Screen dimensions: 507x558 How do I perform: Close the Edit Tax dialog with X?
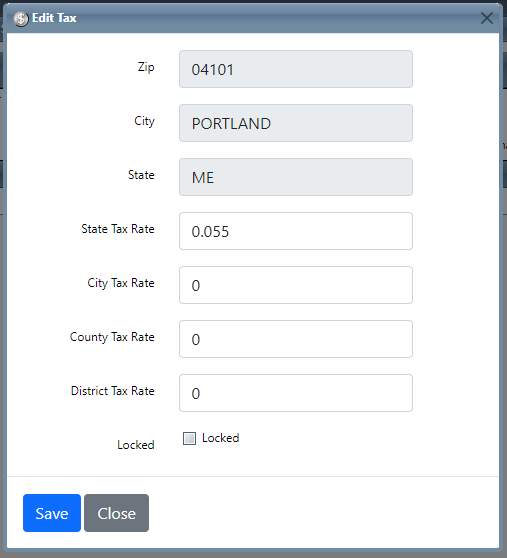click(x=486, y=18)
